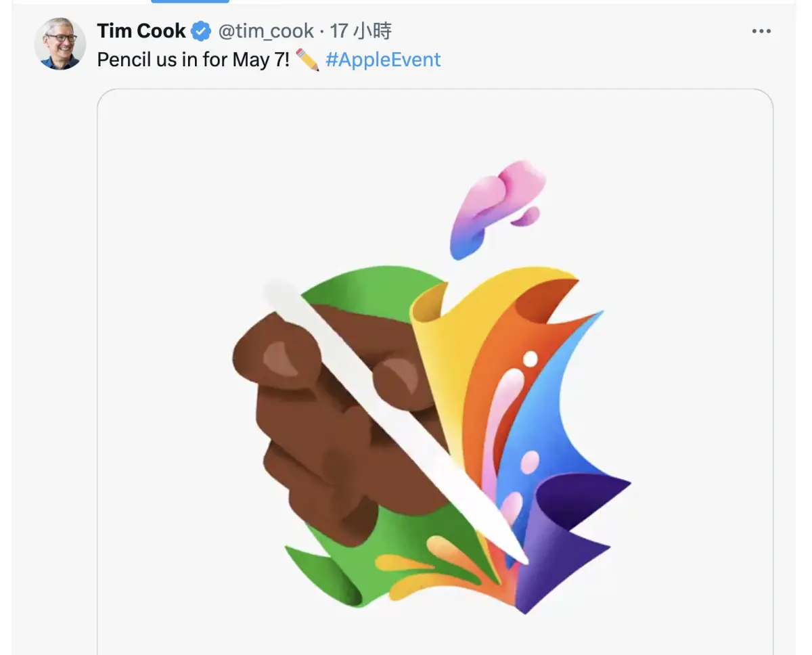Open the tweet via the 17 小時 timestamp
Screen dimensions: 812x655
(x=361, y=31)
